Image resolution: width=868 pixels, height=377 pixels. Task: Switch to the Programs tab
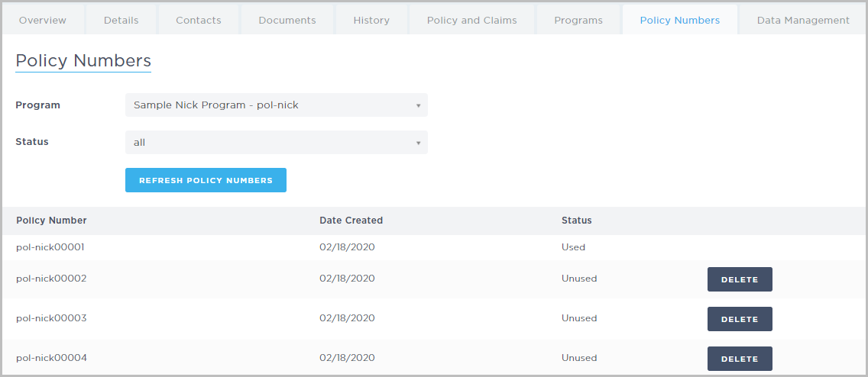click(578, 20)
